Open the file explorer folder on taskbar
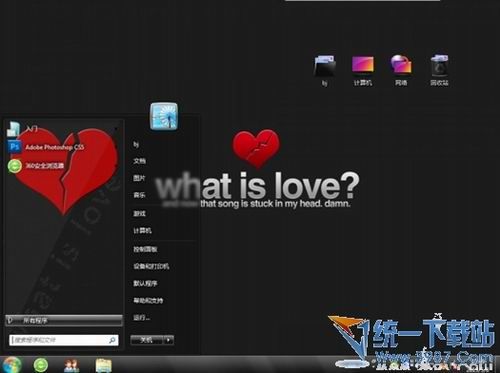The width and height of the screenshot is (500, 373). (x=104, y=366)
